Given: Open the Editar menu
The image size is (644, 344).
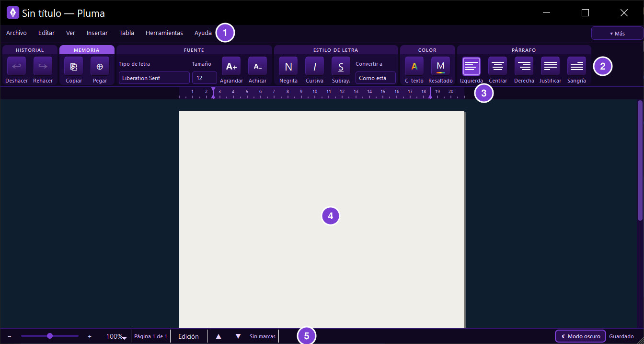Looking at the screenshot, I should tap(46, 33).
